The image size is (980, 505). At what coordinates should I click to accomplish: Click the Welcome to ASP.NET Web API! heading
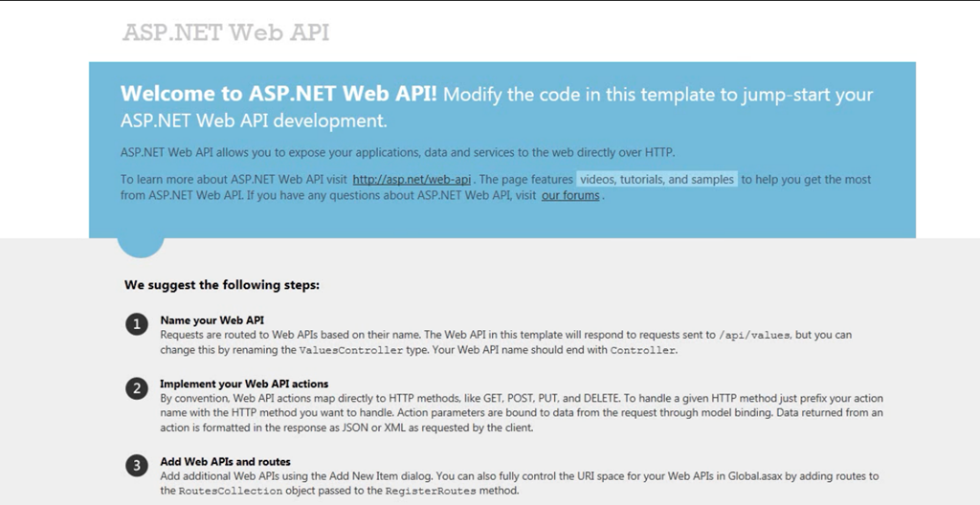[x=278, y=94]
